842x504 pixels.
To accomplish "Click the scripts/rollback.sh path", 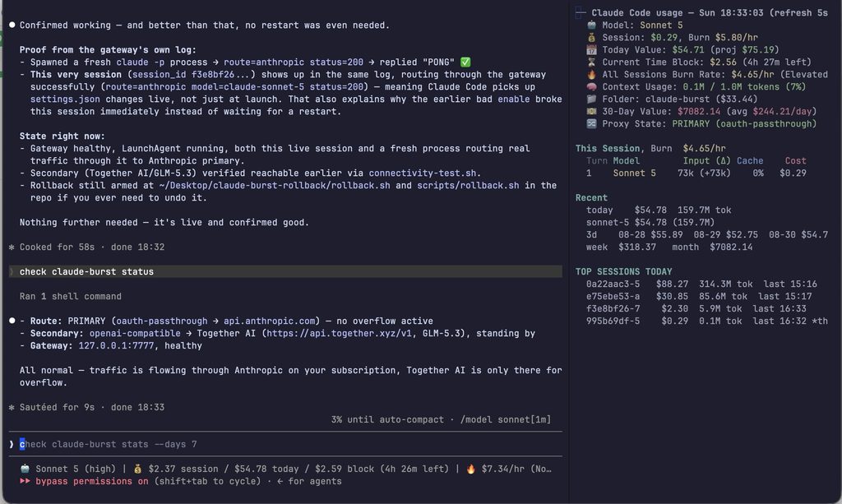I will point(468,186).
